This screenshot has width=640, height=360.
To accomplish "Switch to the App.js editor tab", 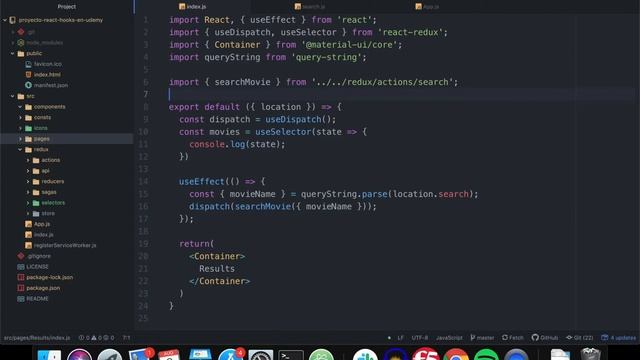I will 427,7.
